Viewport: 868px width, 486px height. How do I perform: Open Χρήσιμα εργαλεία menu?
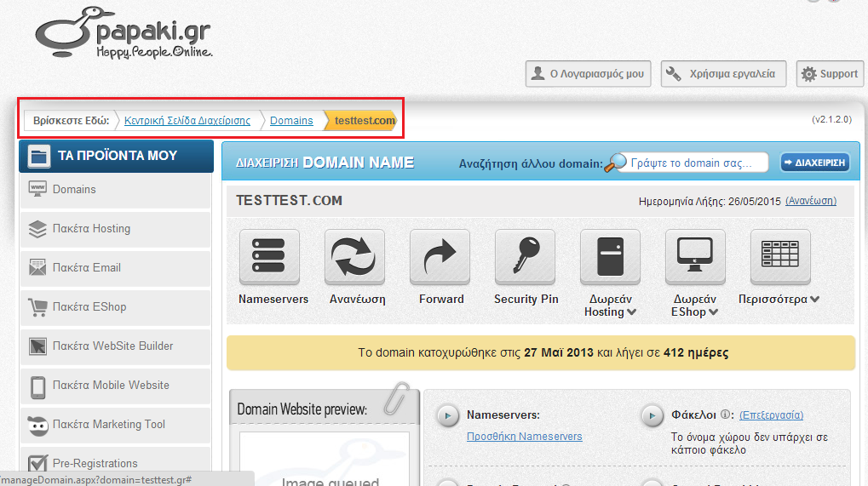click(723, 73)
